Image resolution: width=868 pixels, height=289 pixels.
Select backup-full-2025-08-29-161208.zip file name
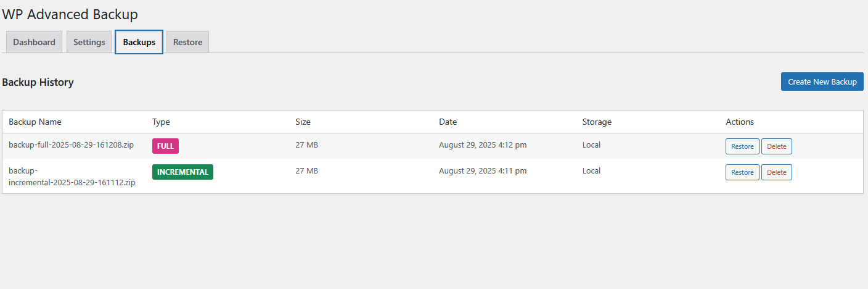[71, 146]
